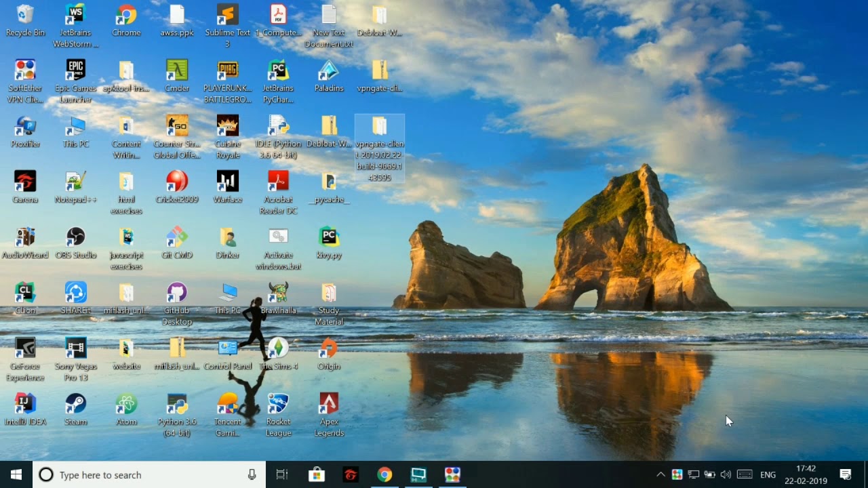Select the SoftEther VPN Client desktop shortcut
The height and width of the screenshot is (488, 868).
coord(25,81)
